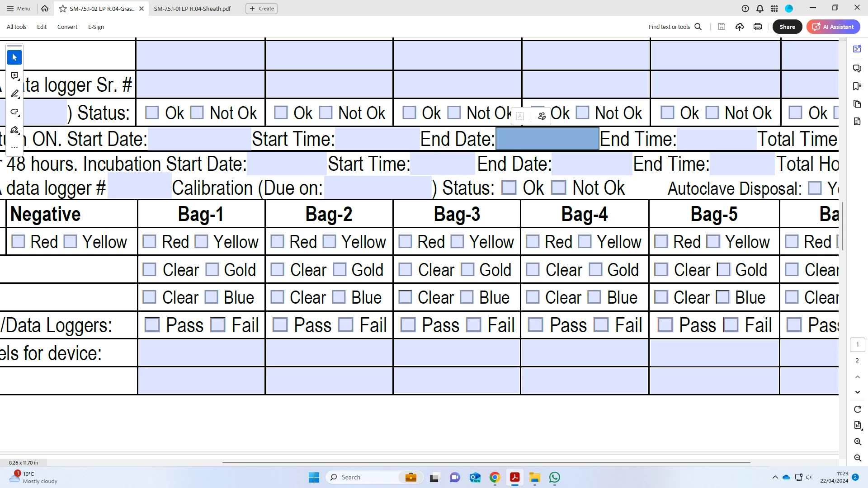The width and height of the screenshot is (868, 488).
Task: Click the Add comment tool
Action: click(x=14, y=75)
